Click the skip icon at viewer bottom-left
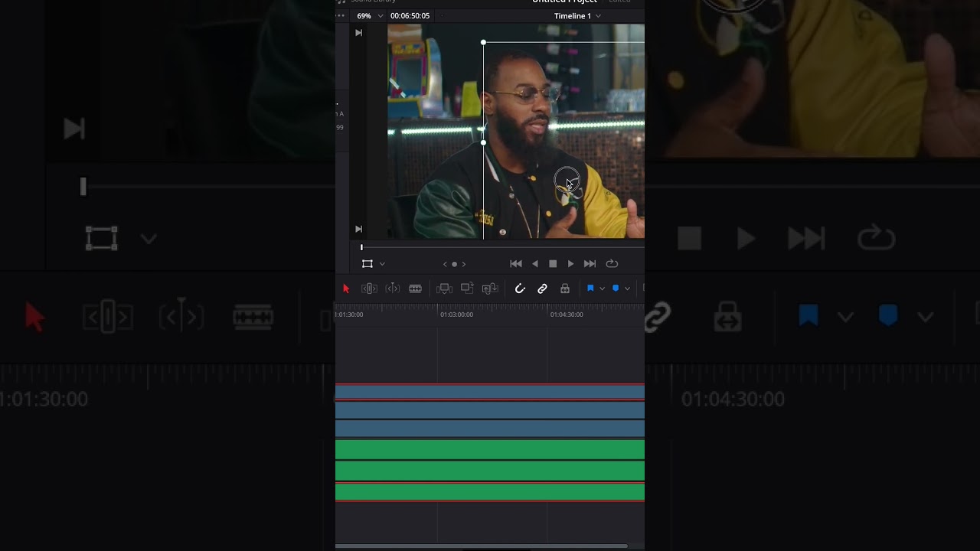 coord(358,229)
